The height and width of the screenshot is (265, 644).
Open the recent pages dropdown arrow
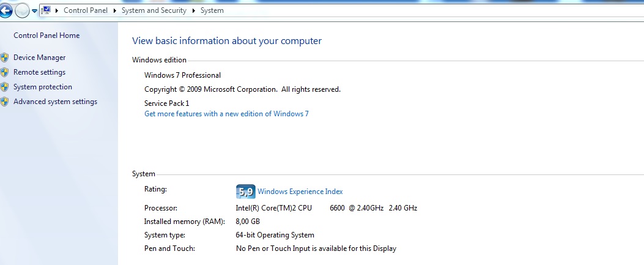pyautogui.click(x=34, y=11)
